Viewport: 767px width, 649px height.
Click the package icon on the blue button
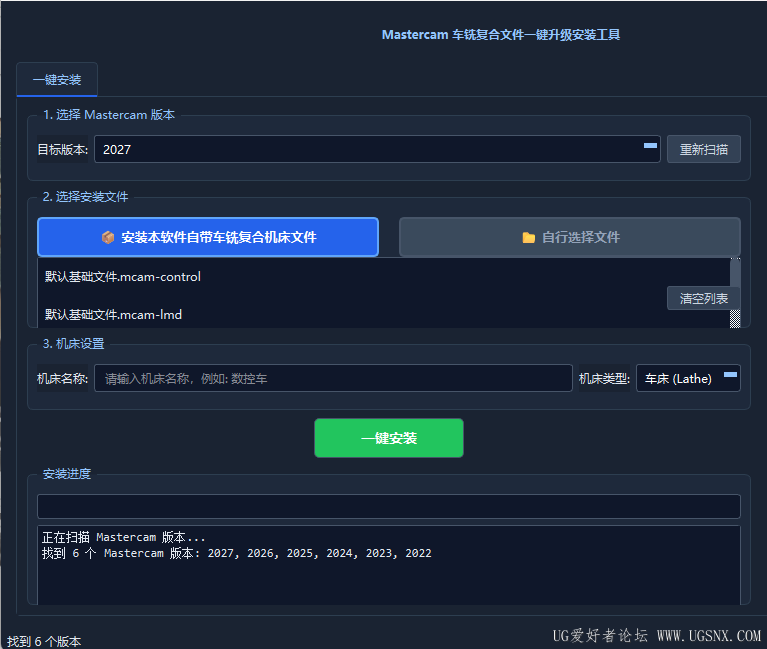[x=108, y=237]
